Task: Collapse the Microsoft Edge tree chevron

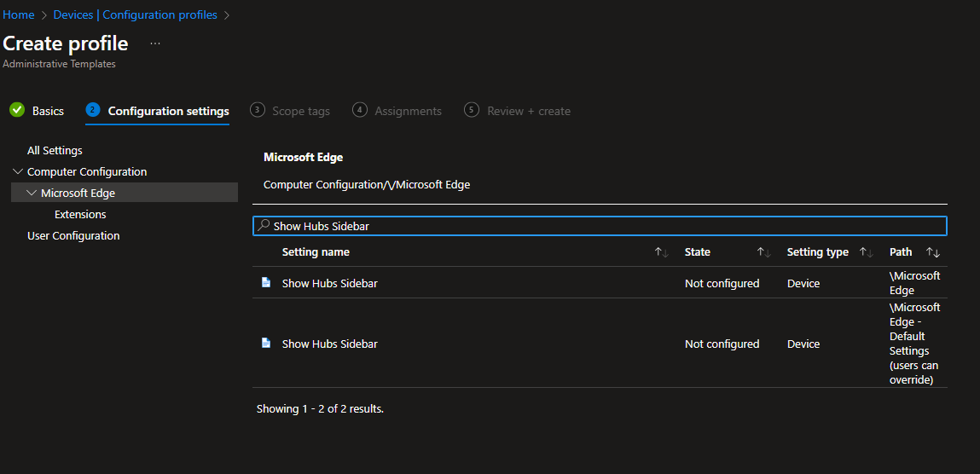Action: point(32,193)
